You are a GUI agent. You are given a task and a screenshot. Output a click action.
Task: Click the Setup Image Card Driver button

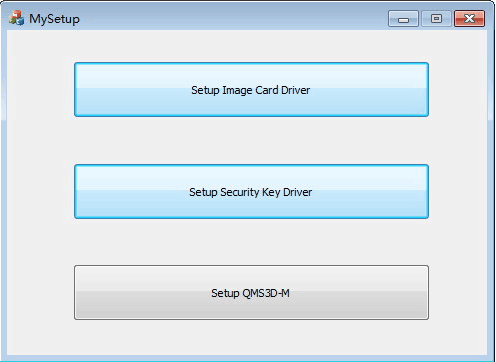251,89
